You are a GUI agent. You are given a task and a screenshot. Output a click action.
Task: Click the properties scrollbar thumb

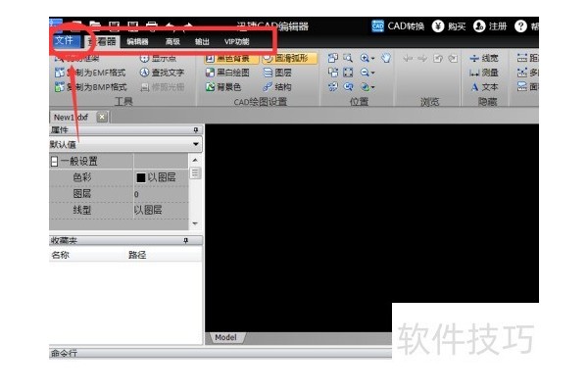pos(195,172)
